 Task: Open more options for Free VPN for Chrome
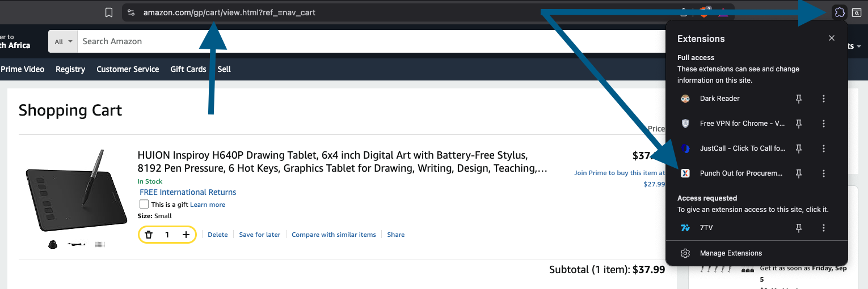(x=824, y=124)
